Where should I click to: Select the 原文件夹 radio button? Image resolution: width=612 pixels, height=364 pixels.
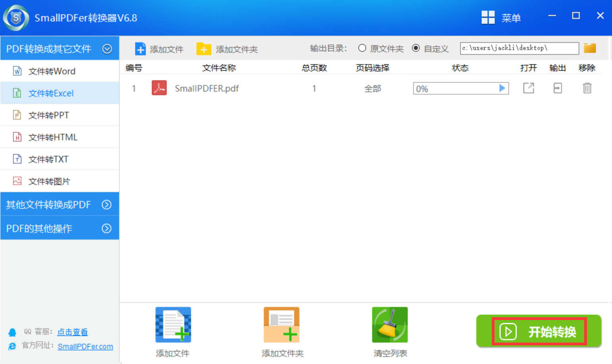(x=362, y=48)
